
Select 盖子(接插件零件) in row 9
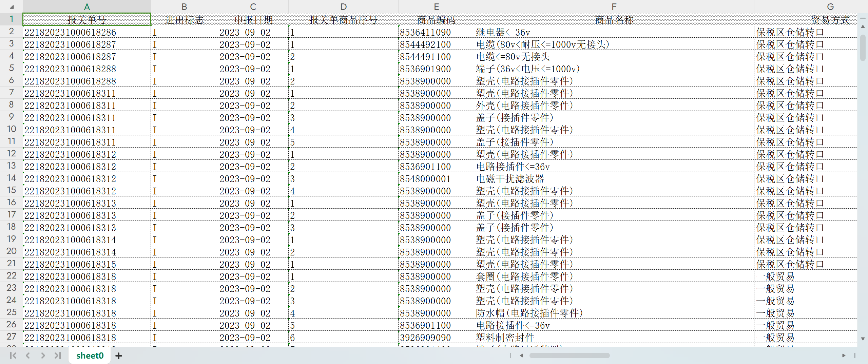point(614,118)
